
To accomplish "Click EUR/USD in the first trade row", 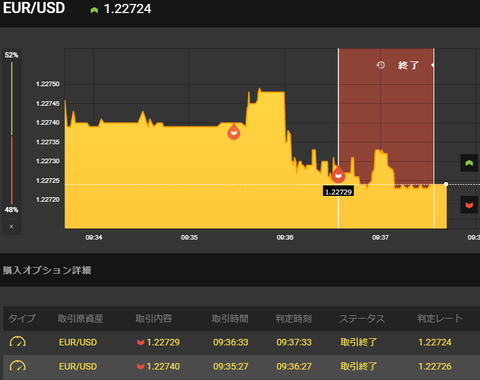I will [78, 342].
